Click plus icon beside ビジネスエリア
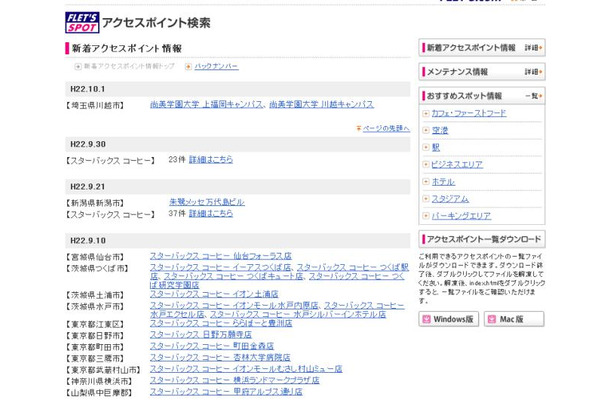610x400 pixels. point(426,165)
